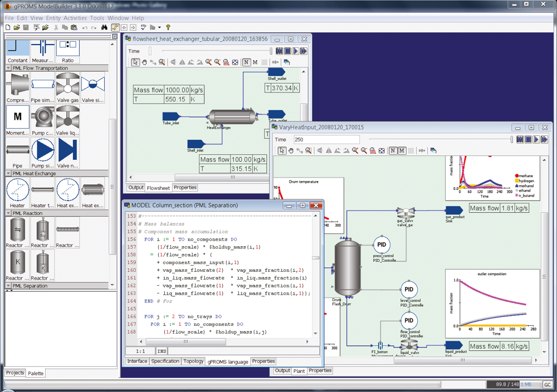Click zoom-out magnifier in VaryHeatInput toolbar
557x392 pixels.
pyautogui.click(x=364, y=150)
